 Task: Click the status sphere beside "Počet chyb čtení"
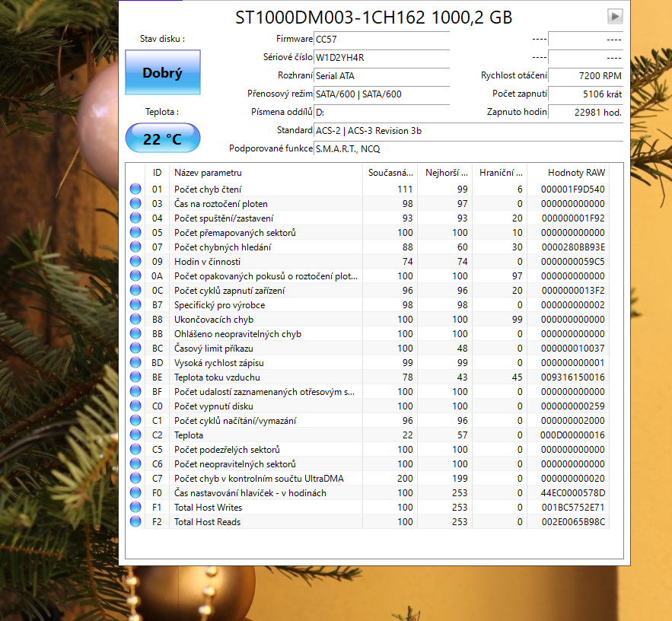135,189
